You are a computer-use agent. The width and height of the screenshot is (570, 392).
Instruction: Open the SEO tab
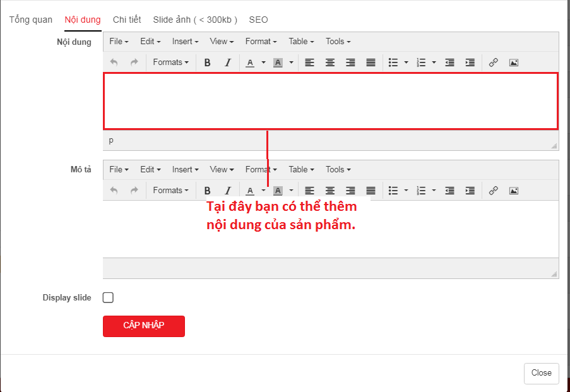(258, 20)
